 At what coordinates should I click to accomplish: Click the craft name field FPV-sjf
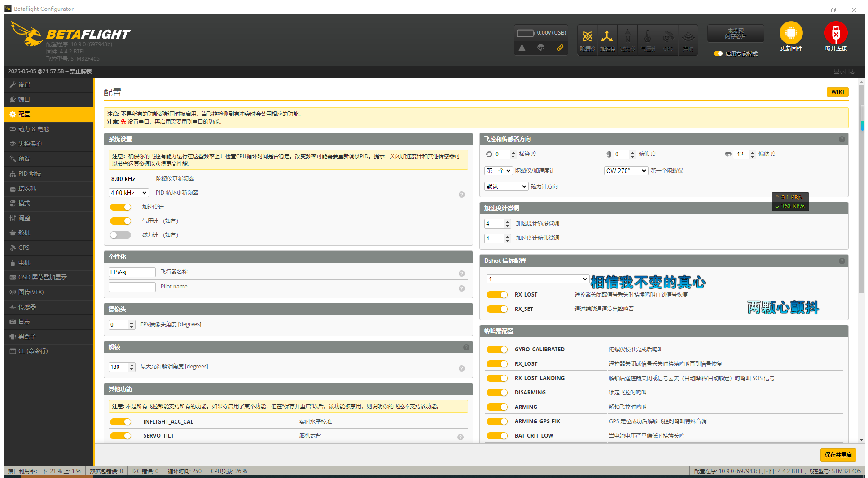pyautogui.click(x=132, y=272)
